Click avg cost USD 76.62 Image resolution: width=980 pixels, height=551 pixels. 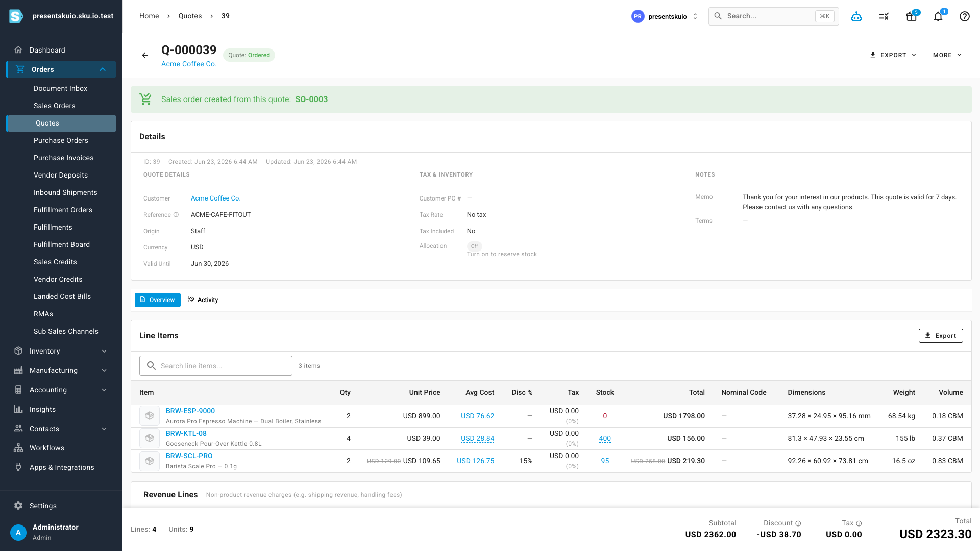pyautogui.click(x=477, y=416)
